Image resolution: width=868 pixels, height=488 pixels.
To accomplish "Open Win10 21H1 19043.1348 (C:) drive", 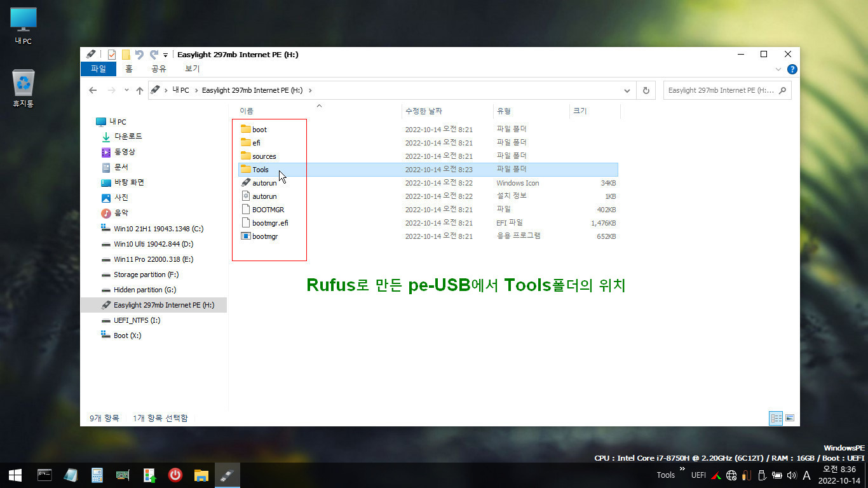I will (x=158, y=229).
